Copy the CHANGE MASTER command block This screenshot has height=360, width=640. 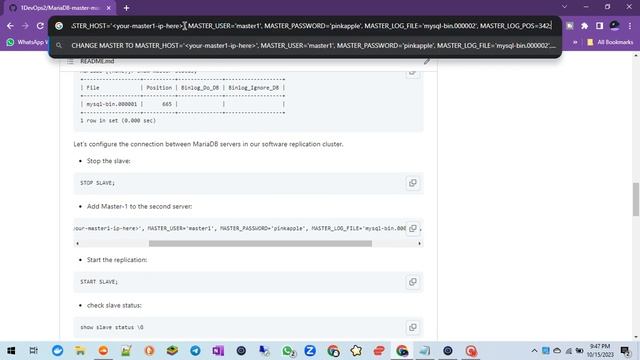(x=413, y=228)
